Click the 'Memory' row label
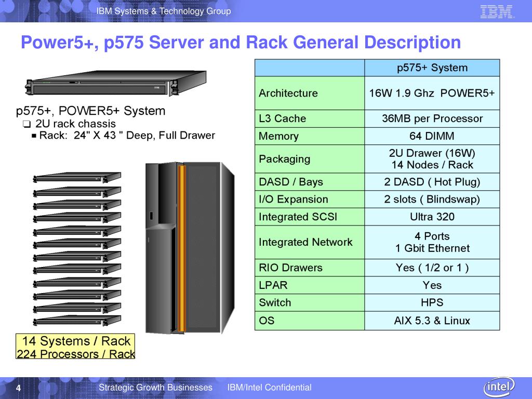 pyautogui.click(x=310, y=136)
